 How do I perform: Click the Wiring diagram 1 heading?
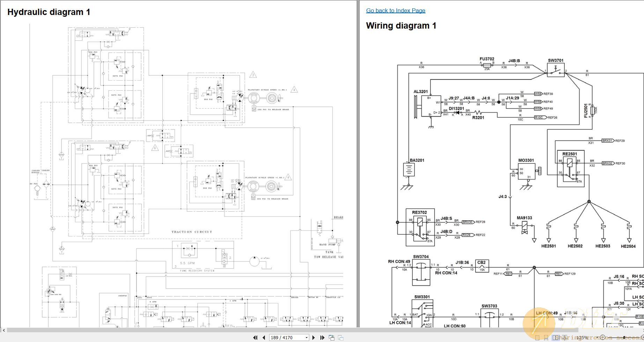click(x=401, y=25)
